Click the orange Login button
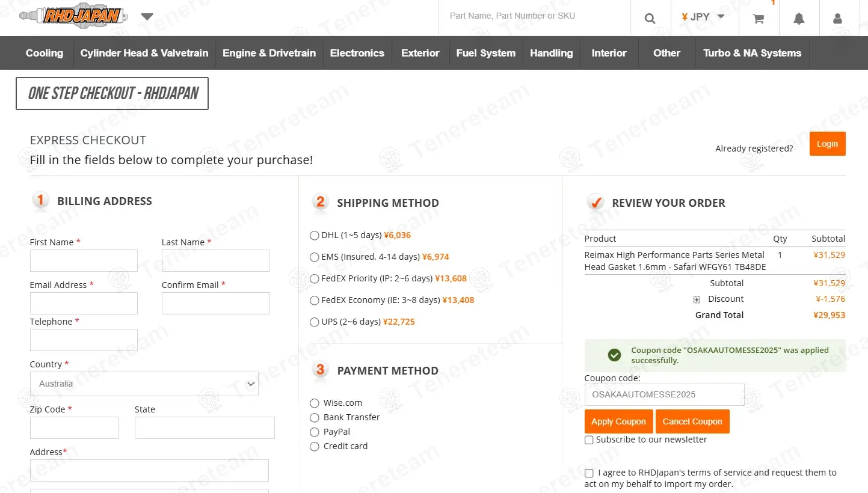The height and width of the screenshot is (493, 868). [827, 144]
